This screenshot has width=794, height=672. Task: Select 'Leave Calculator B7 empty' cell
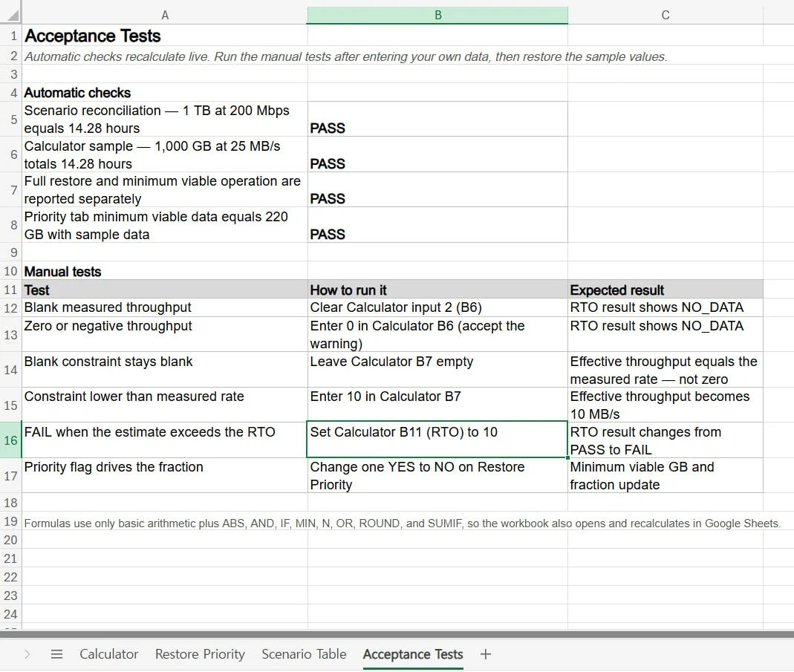tap(437, 370)
